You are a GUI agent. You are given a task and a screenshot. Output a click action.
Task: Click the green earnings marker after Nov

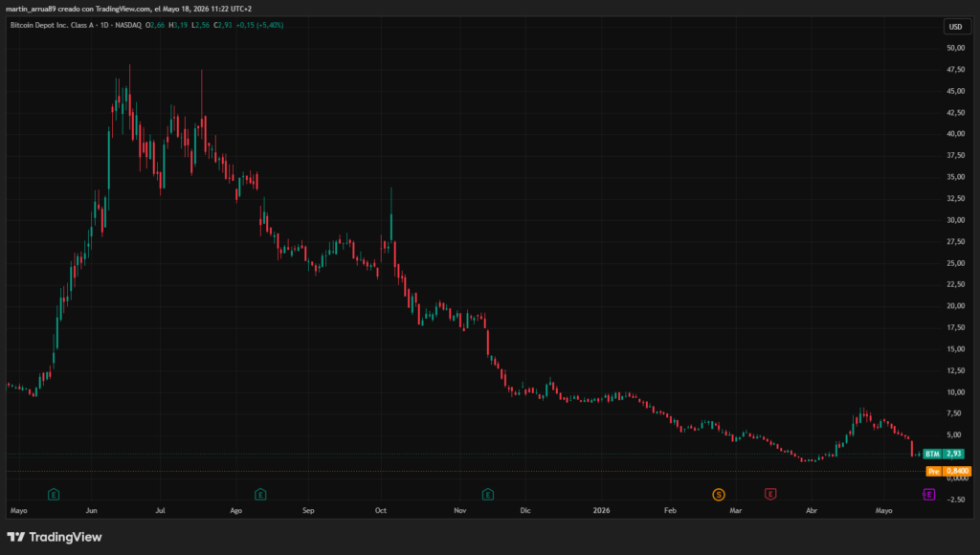488,495
